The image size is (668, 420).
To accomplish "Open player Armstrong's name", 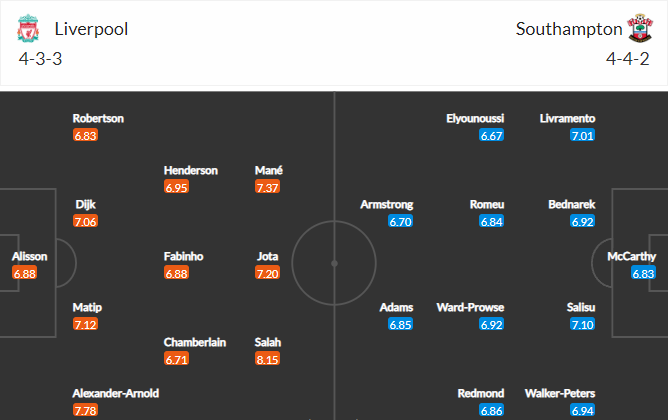I will [x=387, y=204].
